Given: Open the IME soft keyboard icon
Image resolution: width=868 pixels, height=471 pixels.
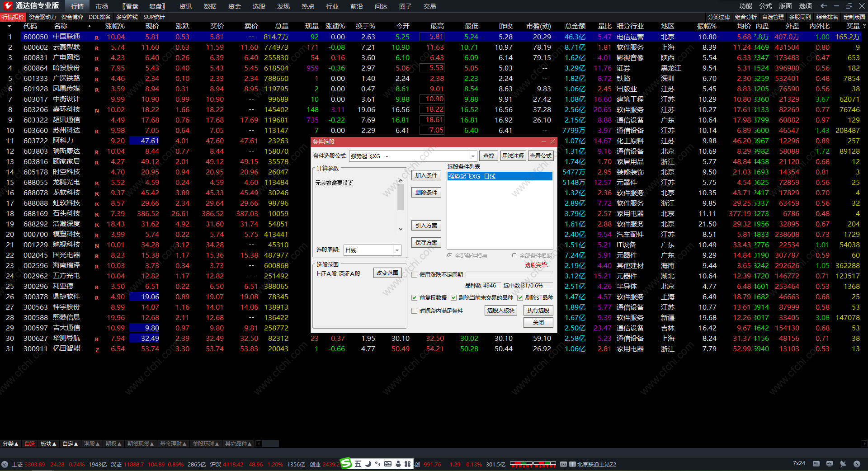Looking at the screenshot, I should 387,464.
